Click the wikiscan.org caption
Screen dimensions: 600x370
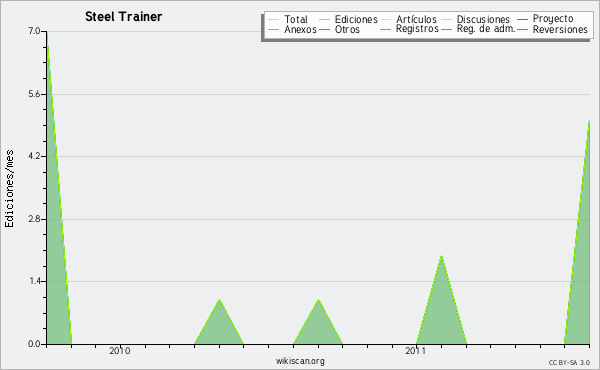point(300,361)
